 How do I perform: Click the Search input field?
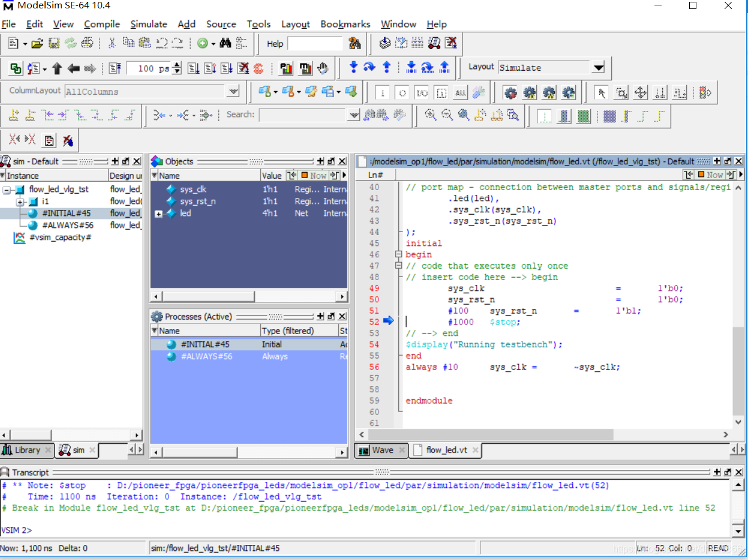(x=303, y=115)
